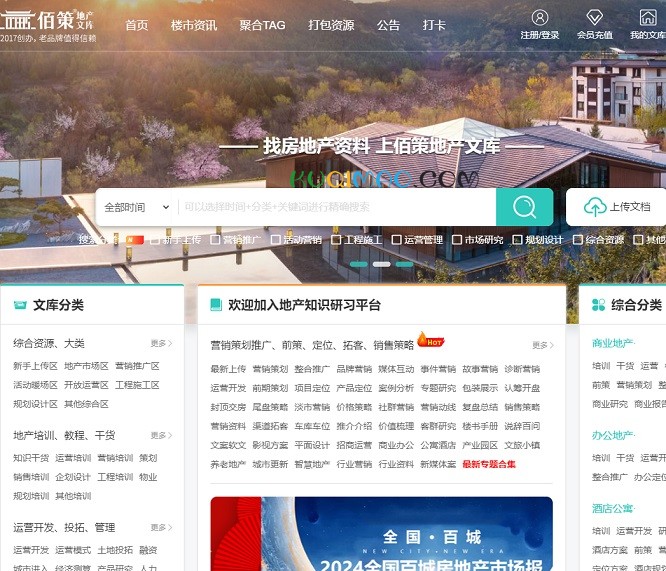
Task: Click the 佰策地产文库 site logo
Action: (48, 25)
